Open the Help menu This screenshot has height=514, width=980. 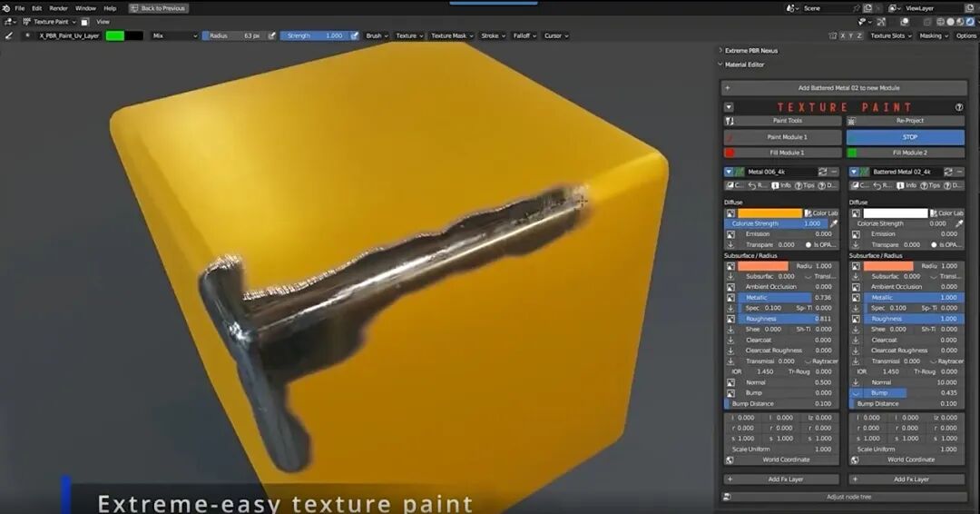tap(110, 8)
